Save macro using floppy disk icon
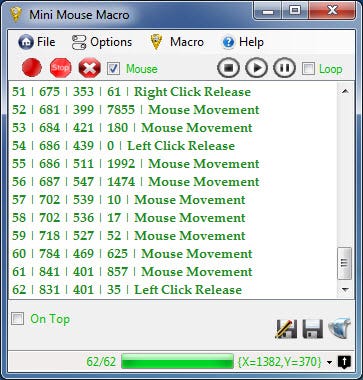Viewport: 363px width, 380px height. coord(312,329)
